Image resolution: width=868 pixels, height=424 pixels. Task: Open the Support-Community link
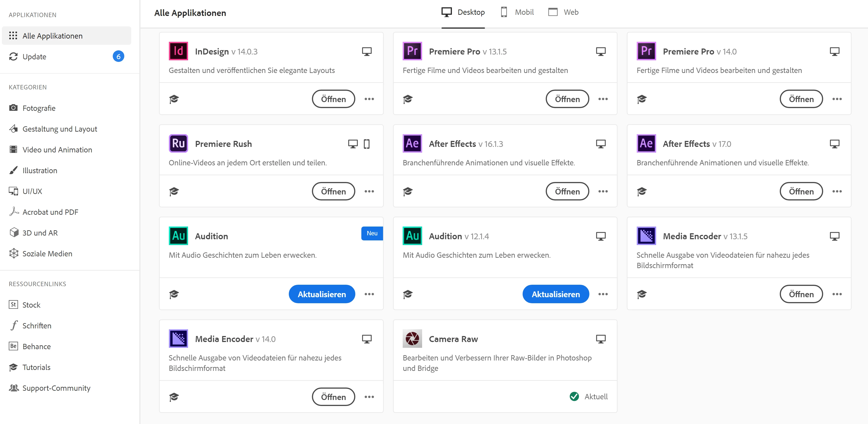[x=56, y=388]
